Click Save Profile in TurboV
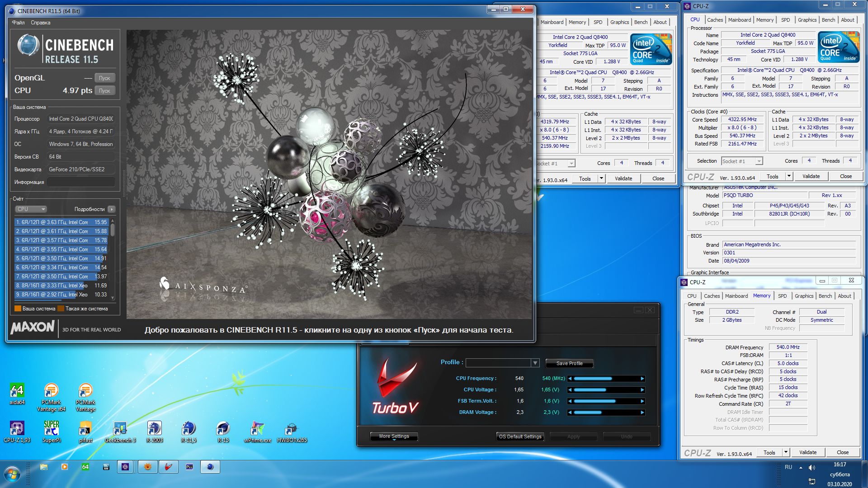Viewport: 868px width, 488px height. click(x=569, y=363)
